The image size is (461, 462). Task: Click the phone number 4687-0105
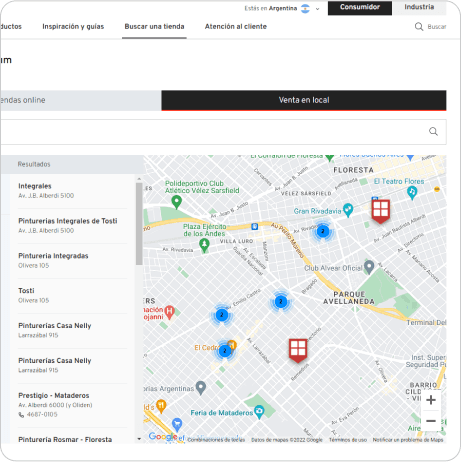[x=42, y=414]
